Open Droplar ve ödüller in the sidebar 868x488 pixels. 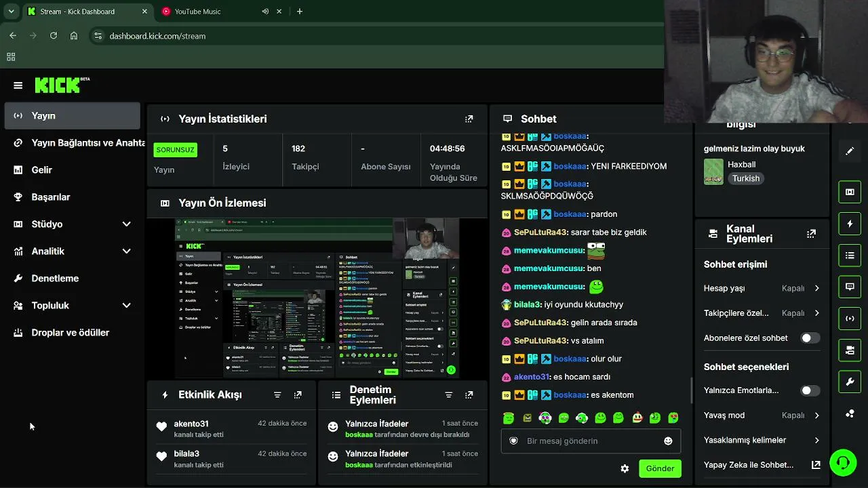73,333
